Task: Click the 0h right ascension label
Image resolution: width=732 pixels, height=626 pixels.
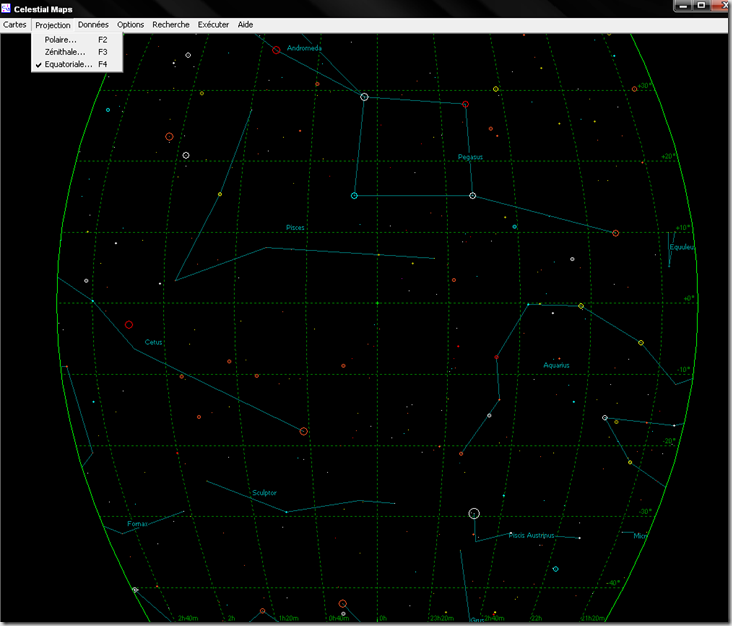Action: tap(383, 618)
